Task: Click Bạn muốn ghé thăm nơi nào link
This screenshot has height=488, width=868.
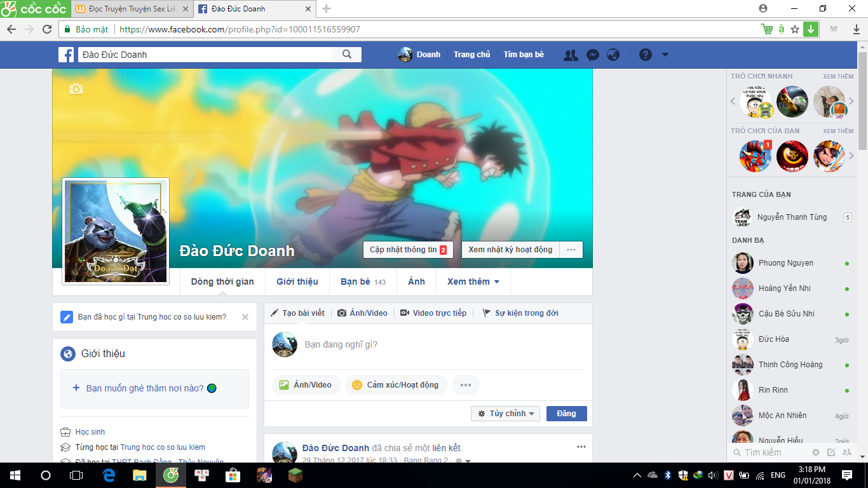Action: coord(145,388)
